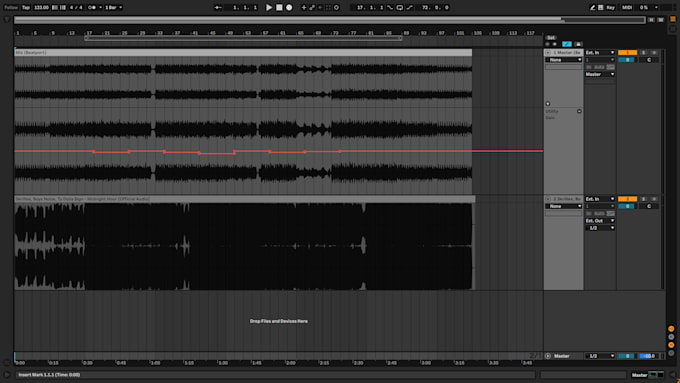
Task: Click arrangement overview scrollbar
Action: pos(330,20)
